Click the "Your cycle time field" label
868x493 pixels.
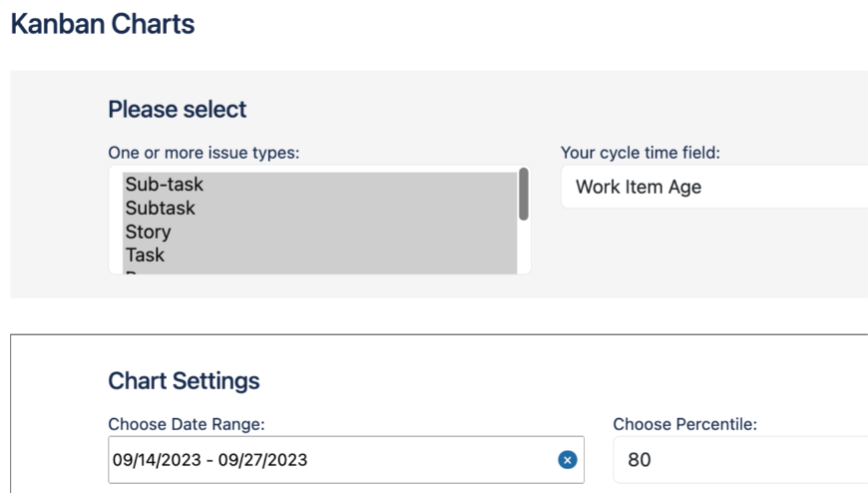tap(641, 153)
